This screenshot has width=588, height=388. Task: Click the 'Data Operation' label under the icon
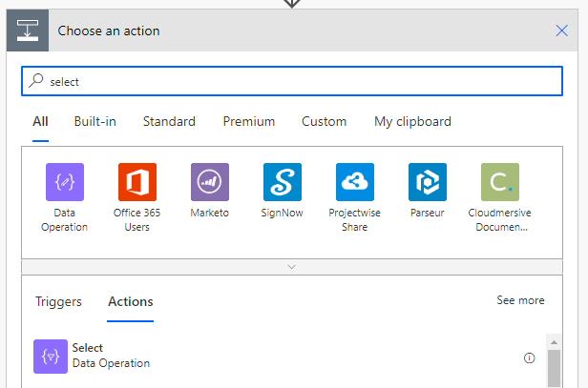[x=65, y=220]
